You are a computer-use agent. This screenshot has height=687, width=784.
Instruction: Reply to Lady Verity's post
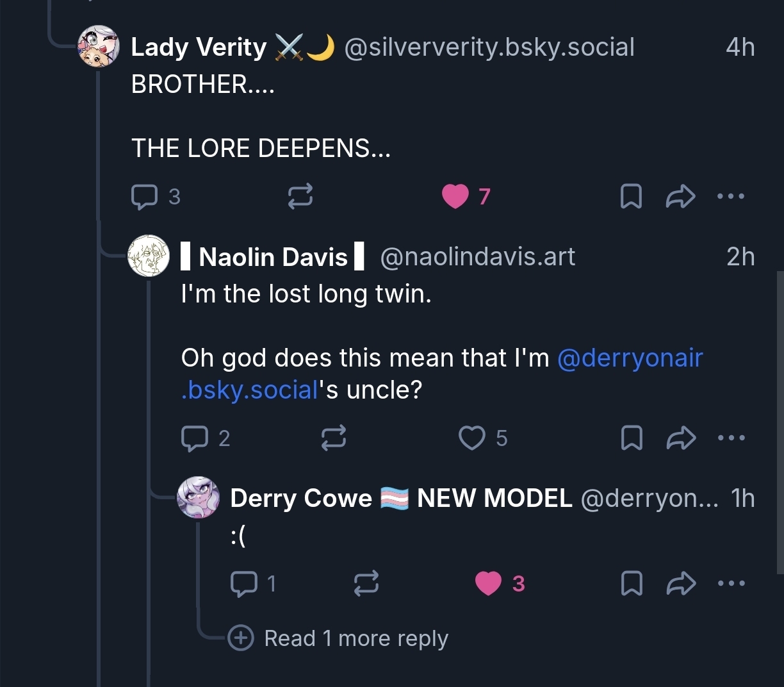click(145, 196)
